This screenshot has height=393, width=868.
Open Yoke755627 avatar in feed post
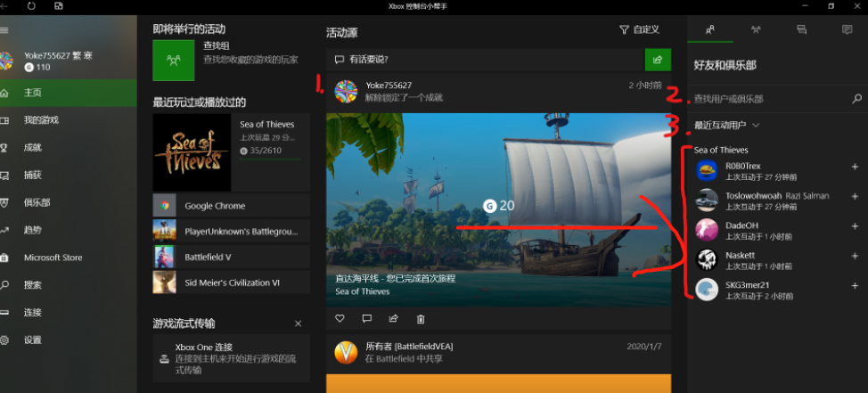tap(346, 91)
